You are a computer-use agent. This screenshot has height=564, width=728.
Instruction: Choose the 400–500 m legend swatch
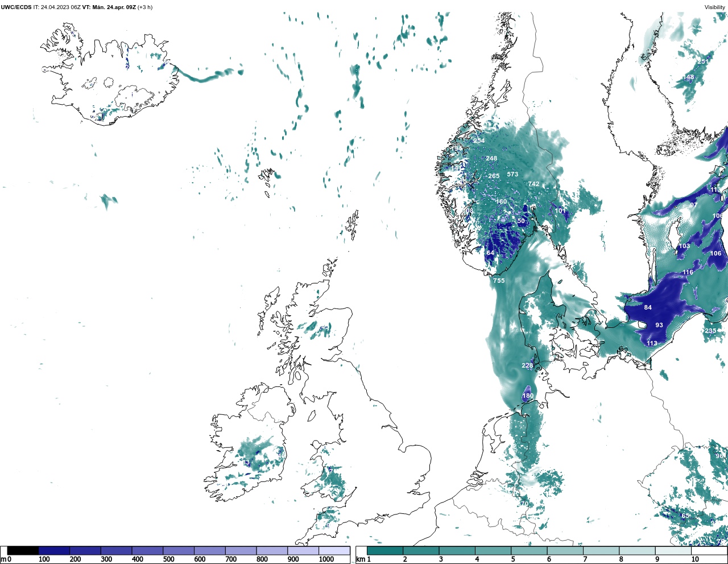pos(147,551)
